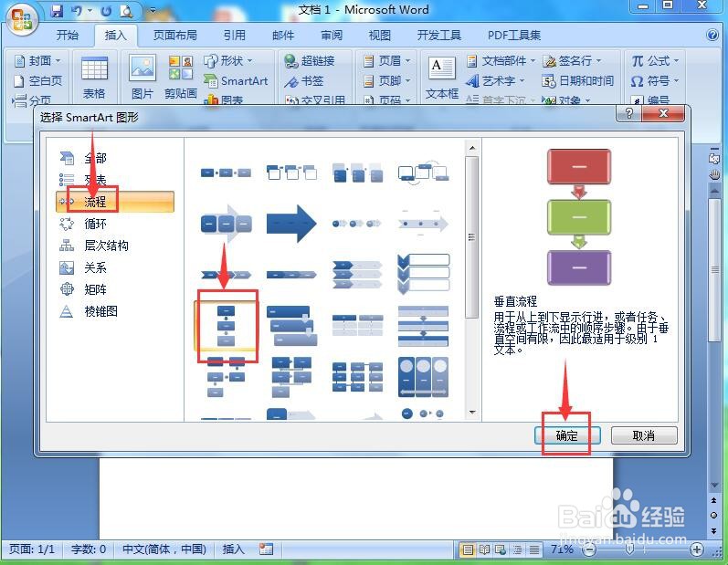The image size is (728, 565).
Task: Choose the vertical process 垂直流程 layout
Action: (x=227, y=326)
